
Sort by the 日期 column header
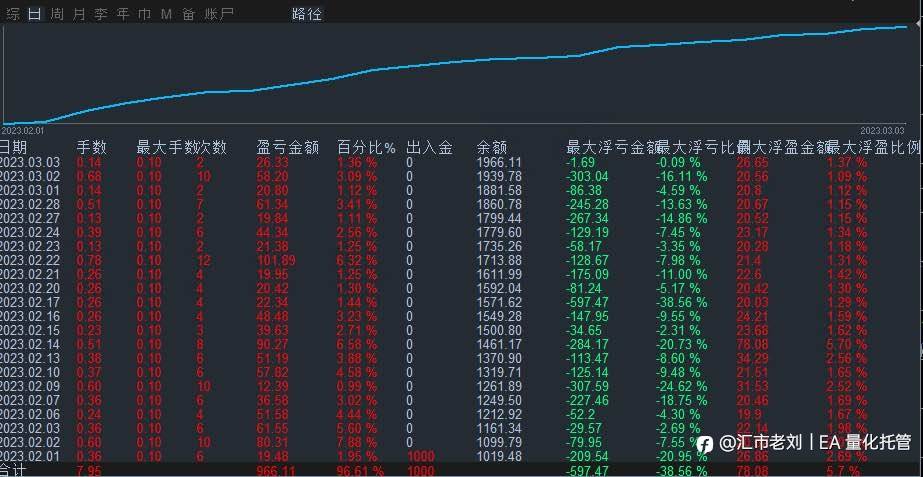tap(14, 147)
